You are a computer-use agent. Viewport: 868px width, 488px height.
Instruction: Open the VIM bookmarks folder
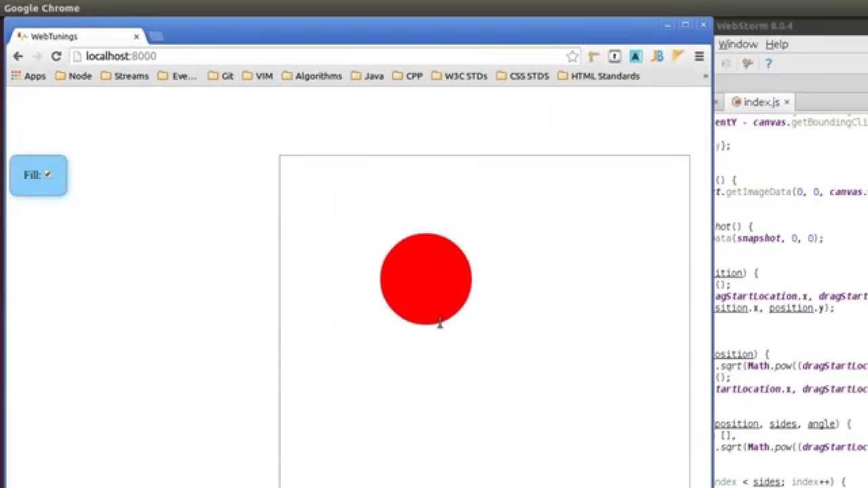(258, 76)
